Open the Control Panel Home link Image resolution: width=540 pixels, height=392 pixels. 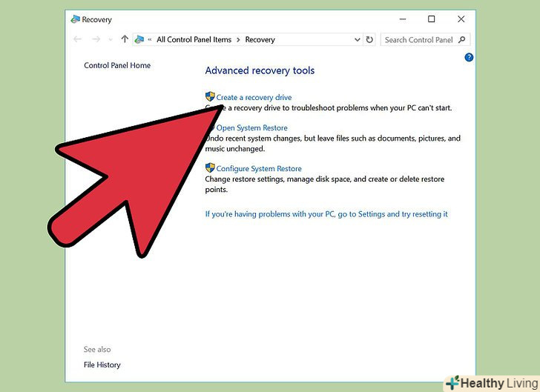pos(117,65)
